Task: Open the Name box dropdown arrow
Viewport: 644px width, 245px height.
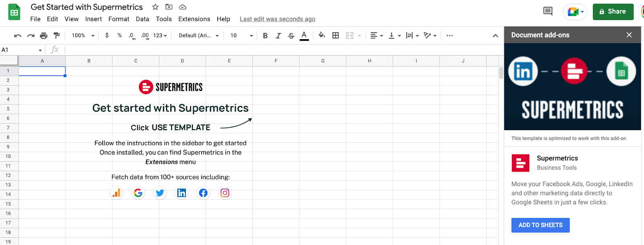Action: 40,50
